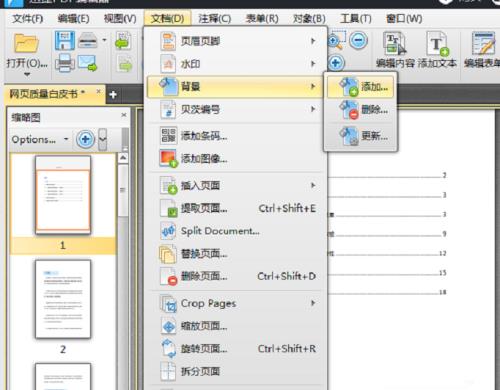Open the 窗口(W) menu
The image size is (500, 390).
[x=404, y=18]
